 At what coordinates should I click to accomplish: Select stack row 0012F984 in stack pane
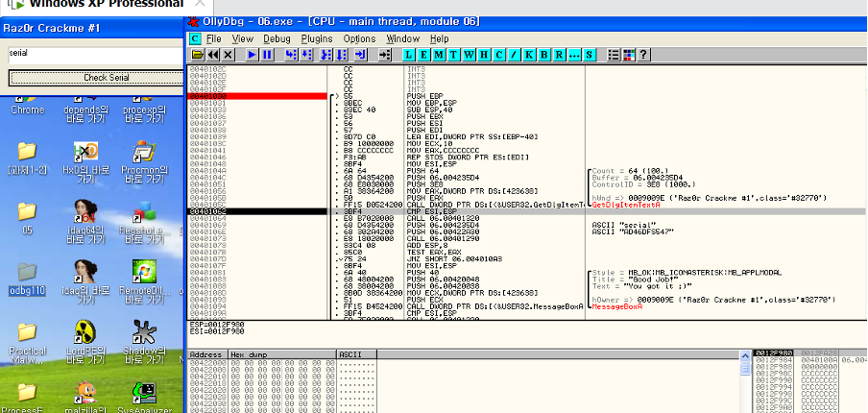coord(809,360)
